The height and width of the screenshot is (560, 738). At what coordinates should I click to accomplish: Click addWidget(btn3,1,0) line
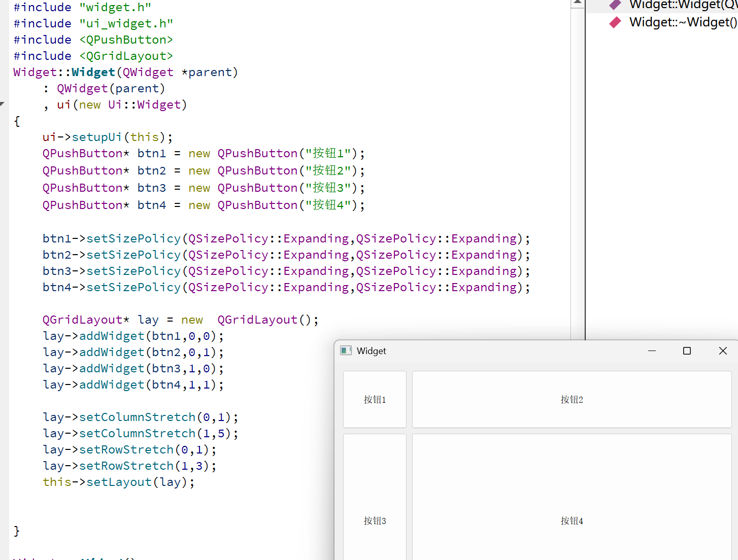tap(133, 368)
